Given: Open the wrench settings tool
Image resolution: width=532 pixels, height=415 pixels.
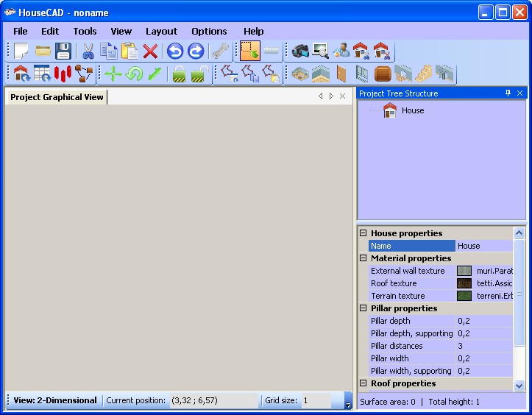Looking at the screenshot, I should pyautogui.click(x=221, y=52).
